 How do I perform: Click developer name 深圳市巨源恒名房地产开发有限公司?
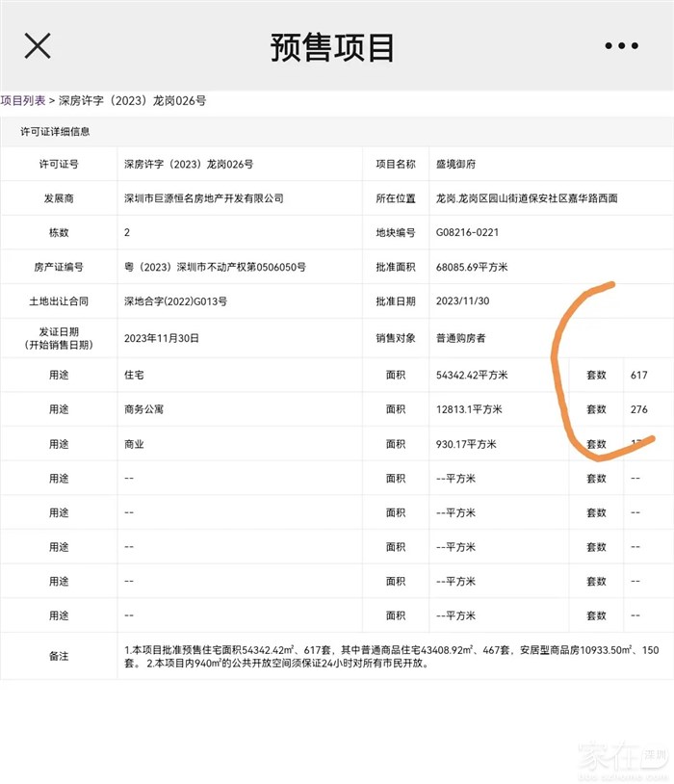(x=204, y=198)
